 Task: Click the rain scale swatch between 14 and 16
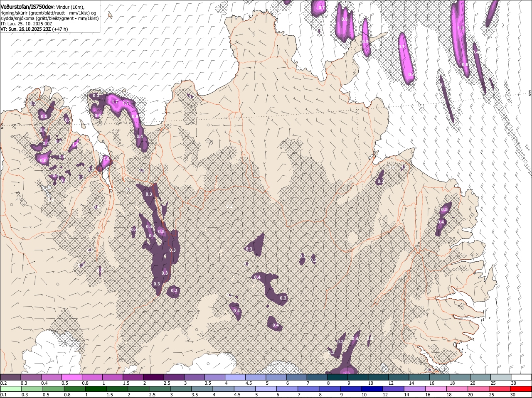414,389
